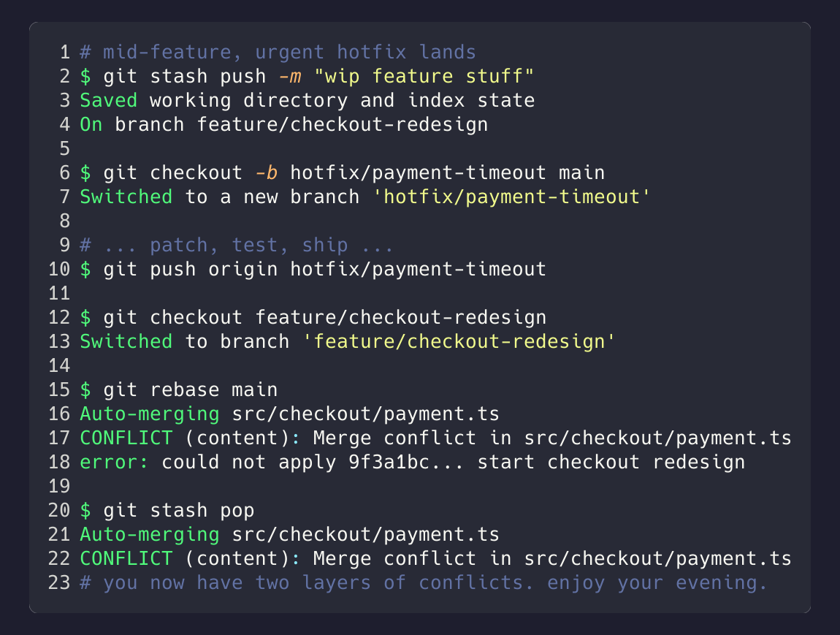Screen dimensions: 840x635
Task: Click "git checkout feature/checkout-redesign" on line 12
Action: tap(324, 318)
